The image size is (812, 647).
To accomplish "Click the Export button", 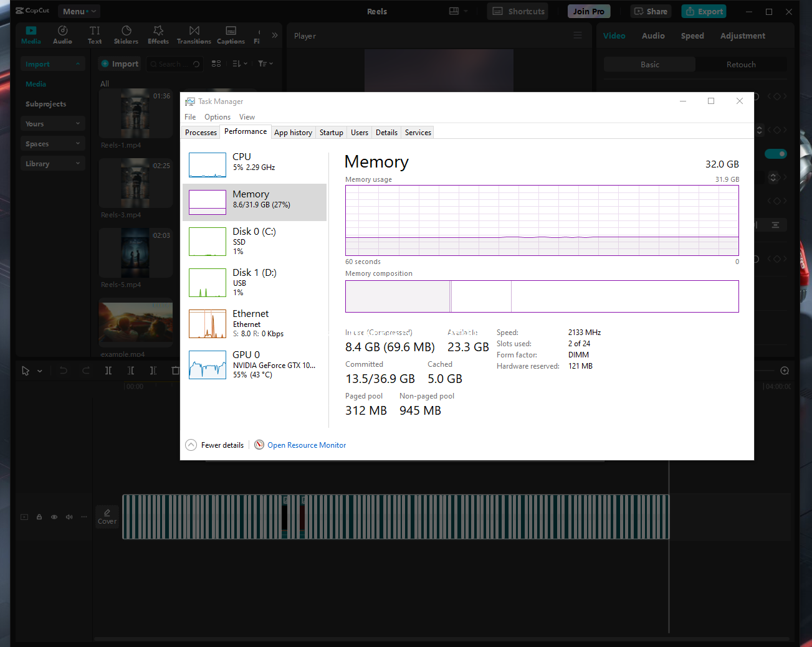I will click(704, 11).
